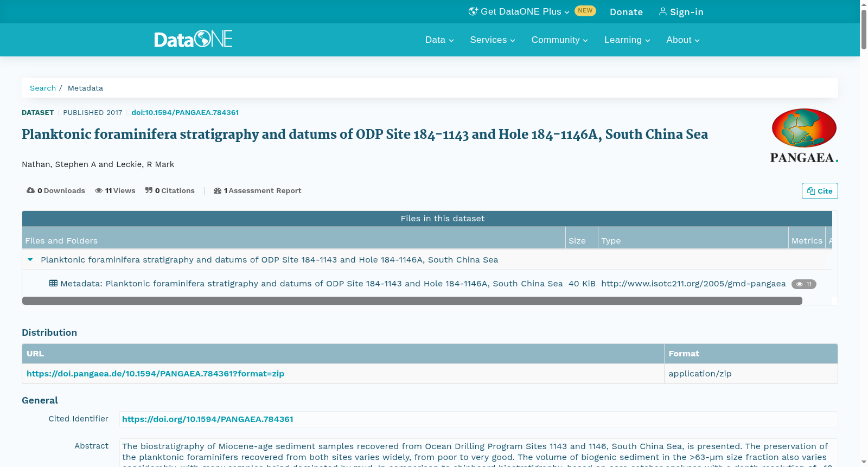Click the gauge icon by Assessment Report

(218, 190)
